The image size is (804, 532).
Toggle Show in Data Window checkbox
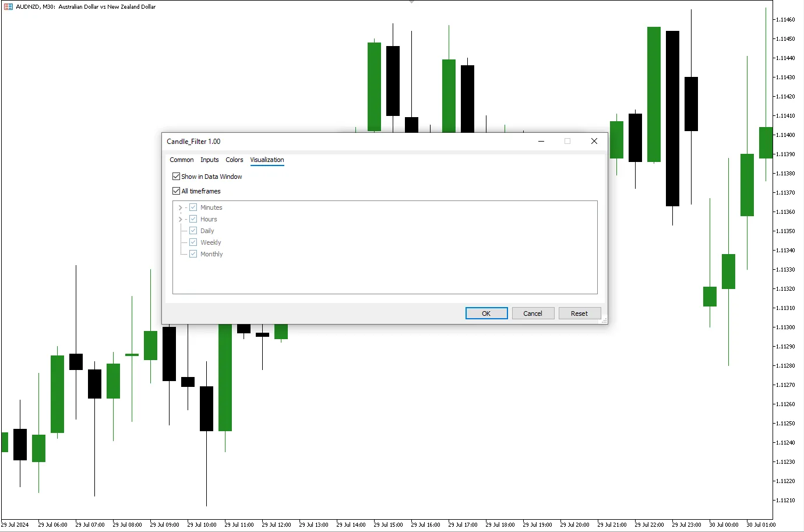[176, 176]
